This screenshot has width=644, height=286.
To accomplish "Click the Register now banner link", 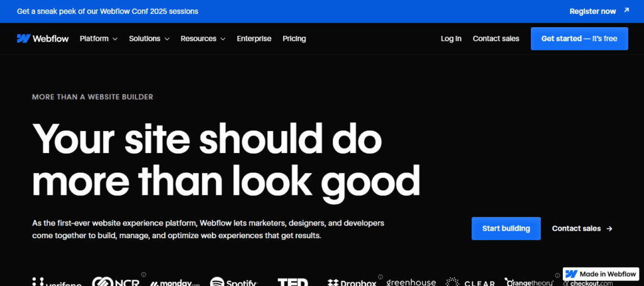I will click(592, 11).
